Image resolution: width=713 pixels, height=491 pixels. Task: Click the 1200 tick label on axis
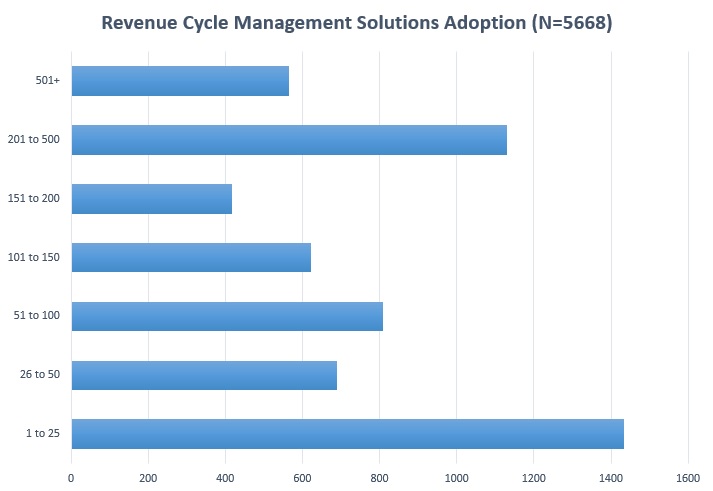(x=533, y=476)
